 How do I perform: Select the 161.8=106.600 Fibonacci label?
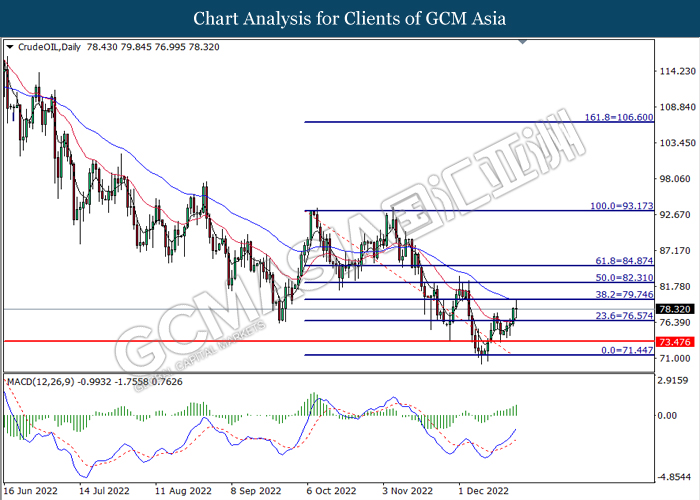[x=619, y=117]
